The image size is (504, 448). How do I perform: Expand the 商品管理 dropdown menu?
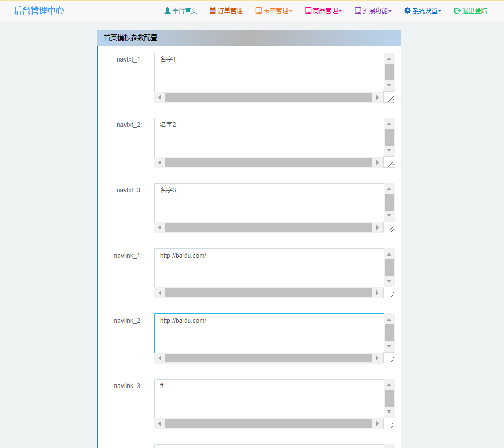pyautogui.click(x=323, y=10)
